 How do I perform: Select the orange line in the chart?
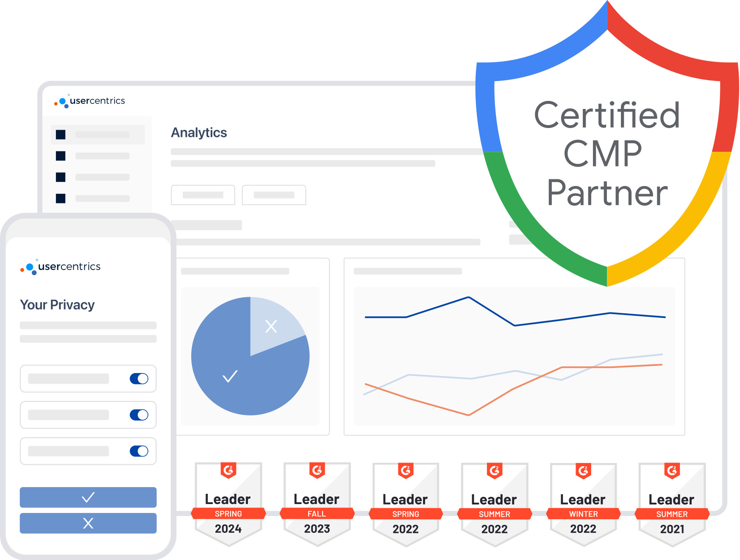pyautogui.click(x=468, y=415)
